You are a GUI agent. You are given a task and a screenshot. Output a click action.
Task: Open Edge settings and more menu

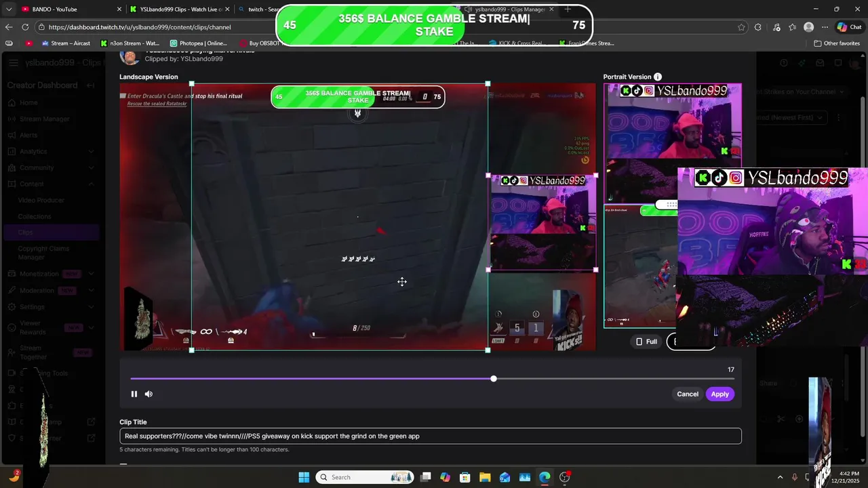(825, 27)
